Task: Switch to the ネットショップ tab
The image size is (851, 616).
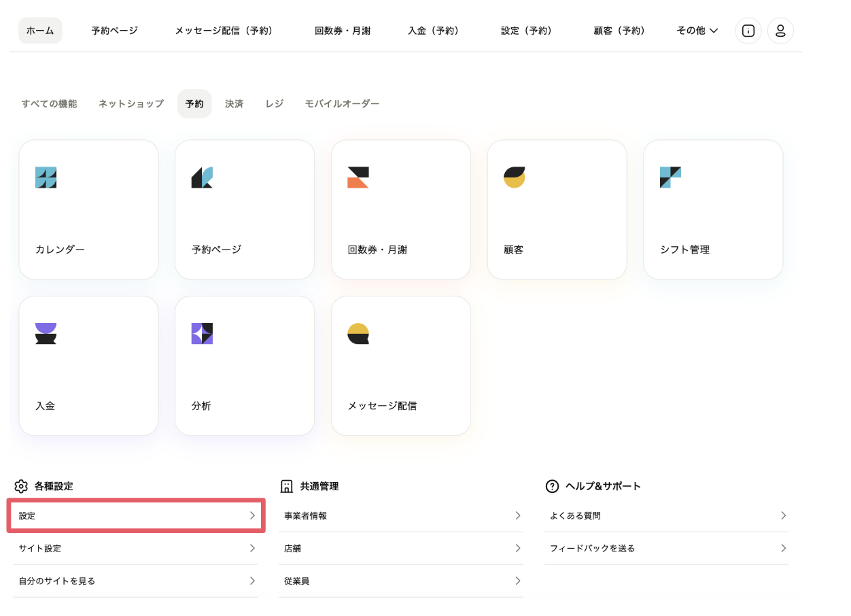Action: point(131,104)
